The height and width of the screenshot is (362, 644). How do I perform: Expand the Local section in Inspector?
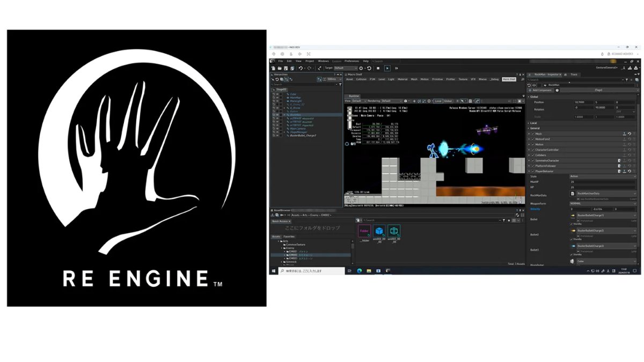point(529,123)
